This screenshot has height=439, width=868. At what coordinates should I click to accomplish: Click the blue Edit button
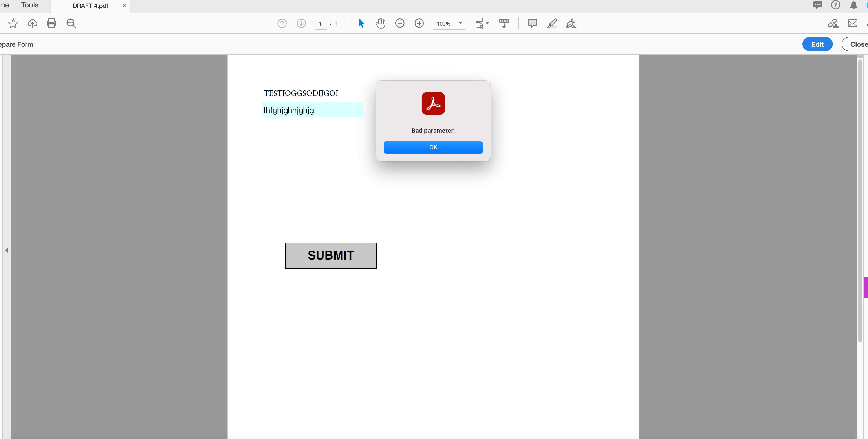point(817,44)
